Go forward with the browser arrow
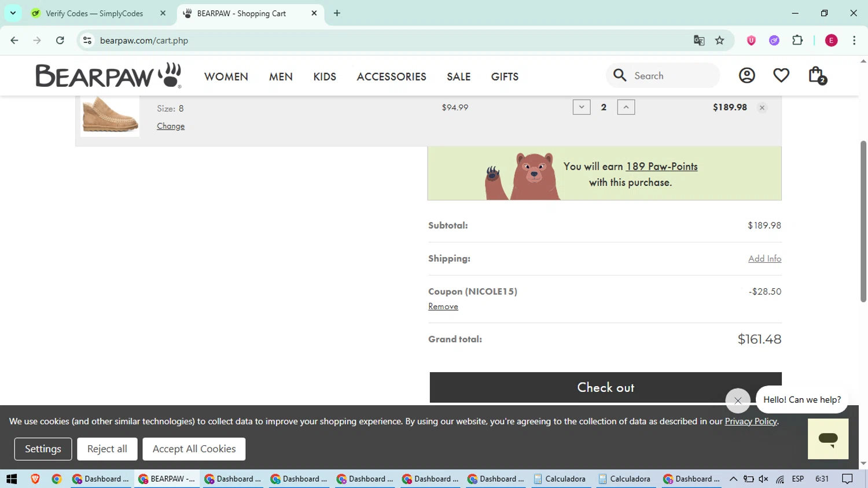 [37, 41]
